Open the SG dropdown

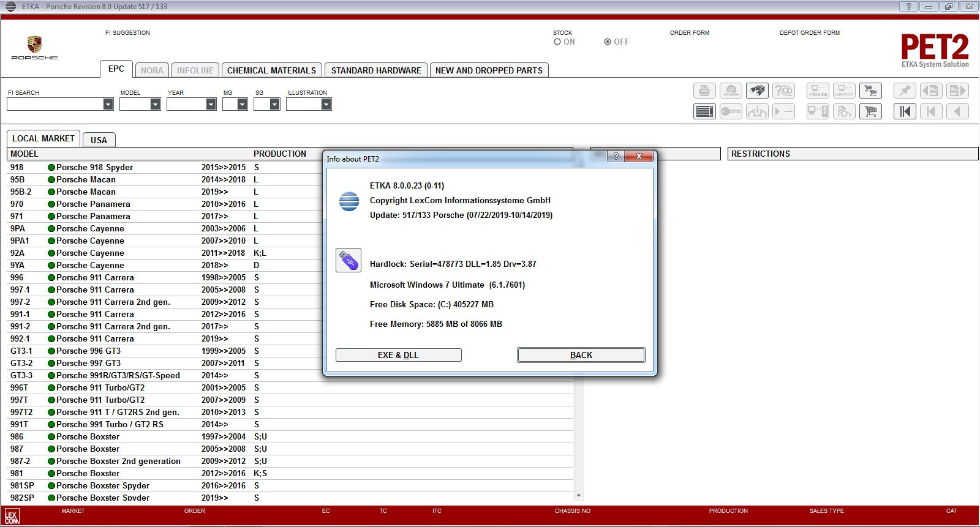point(274,105)
